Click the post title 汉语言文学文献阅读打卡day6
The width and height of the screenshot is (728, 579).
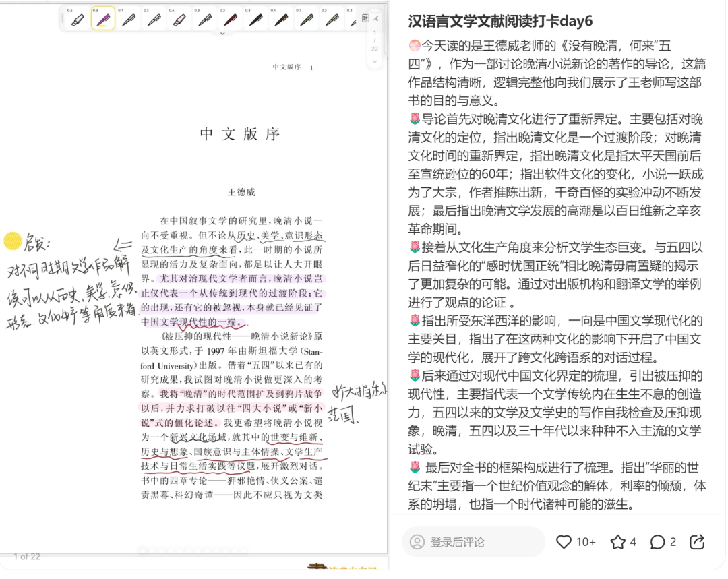pos(500,21)
